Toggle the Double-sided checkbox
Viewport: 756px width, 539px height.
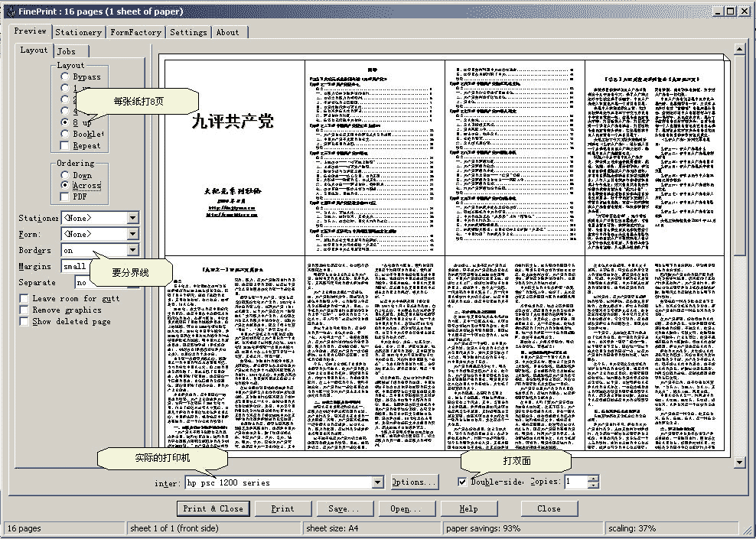(462, 482)
